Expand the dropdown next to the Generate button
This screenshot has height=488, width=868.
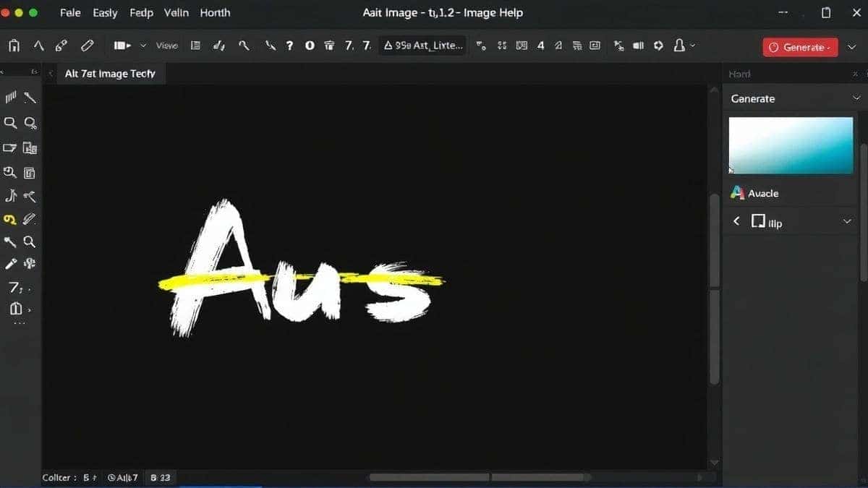click(851, 46)
